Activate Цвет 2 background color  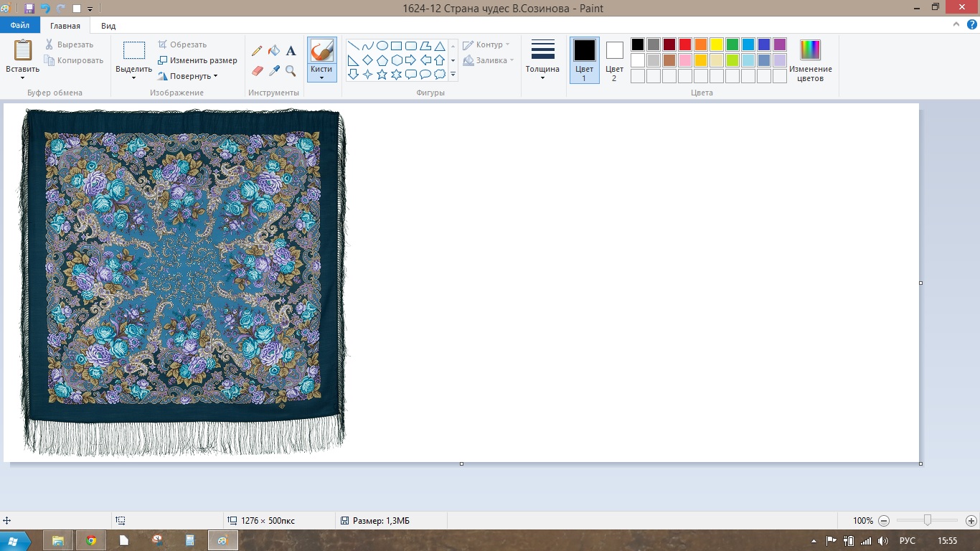614,60
